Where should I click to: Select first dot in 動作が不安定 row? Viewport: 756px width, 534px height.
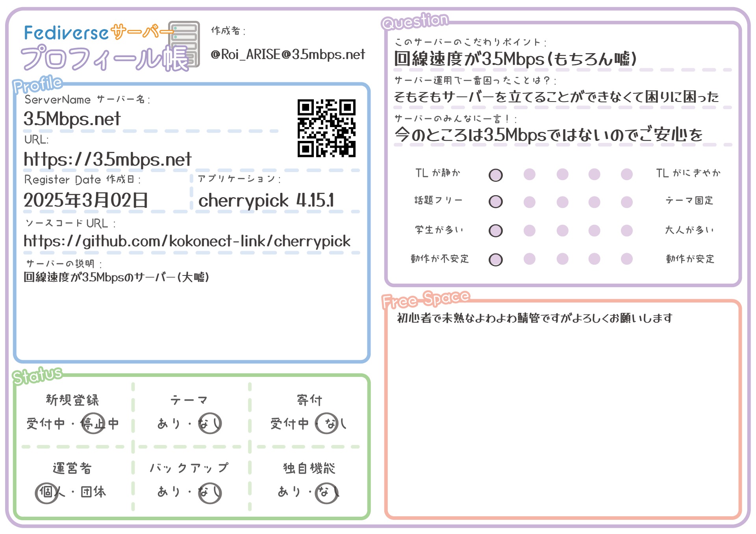(x=495, y=259)
